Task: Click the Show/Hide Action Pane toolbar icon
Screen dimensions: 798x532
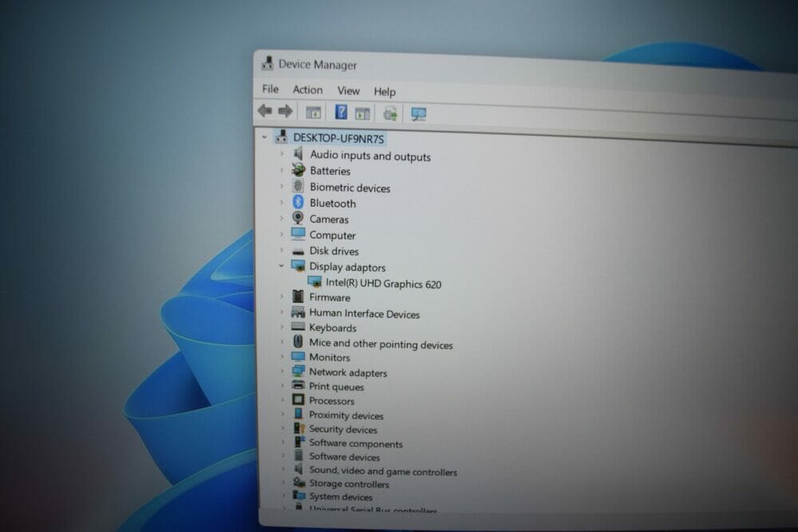Action: (x=362, y=113)
